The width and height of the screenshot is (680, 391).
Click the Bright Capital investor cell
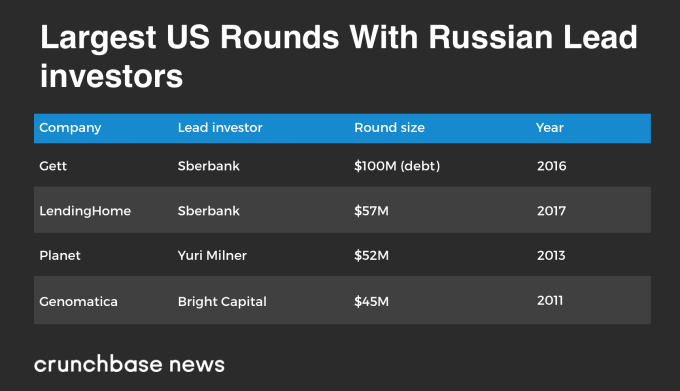tap(222, 302)
